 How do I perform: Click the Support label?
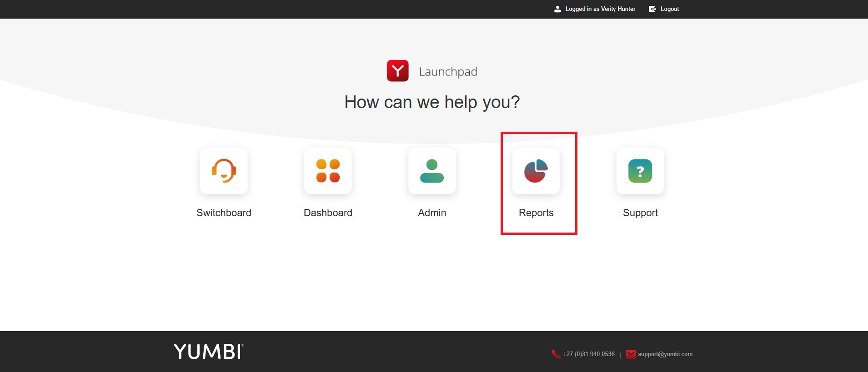coord(640,213)
